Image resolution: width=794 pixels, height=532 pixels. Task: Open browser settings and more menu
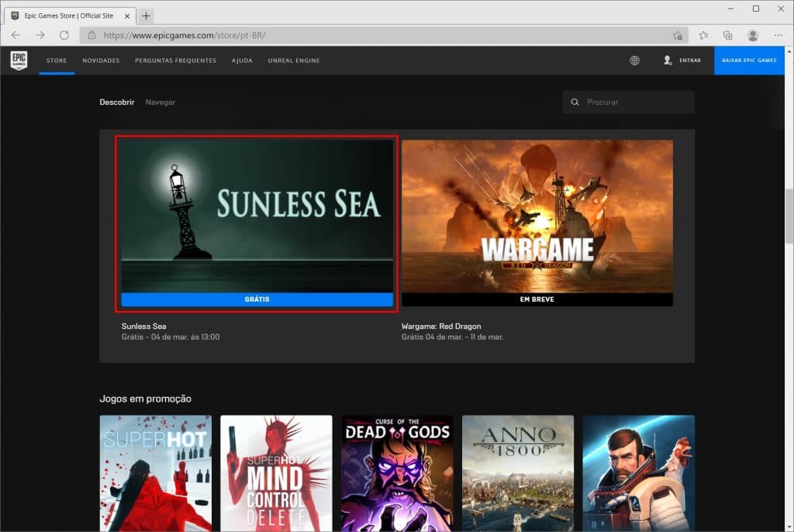click(778, 35)
